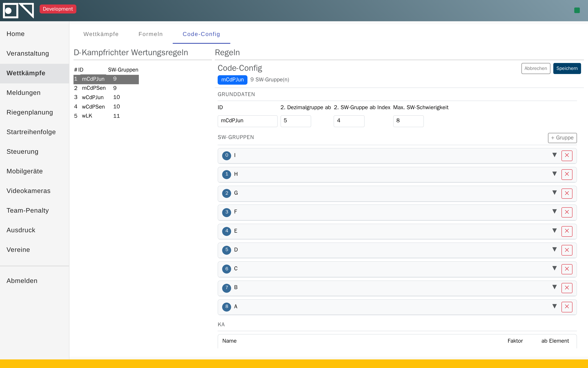Open Videokameras in the sidebar

[x=35, y=191]
